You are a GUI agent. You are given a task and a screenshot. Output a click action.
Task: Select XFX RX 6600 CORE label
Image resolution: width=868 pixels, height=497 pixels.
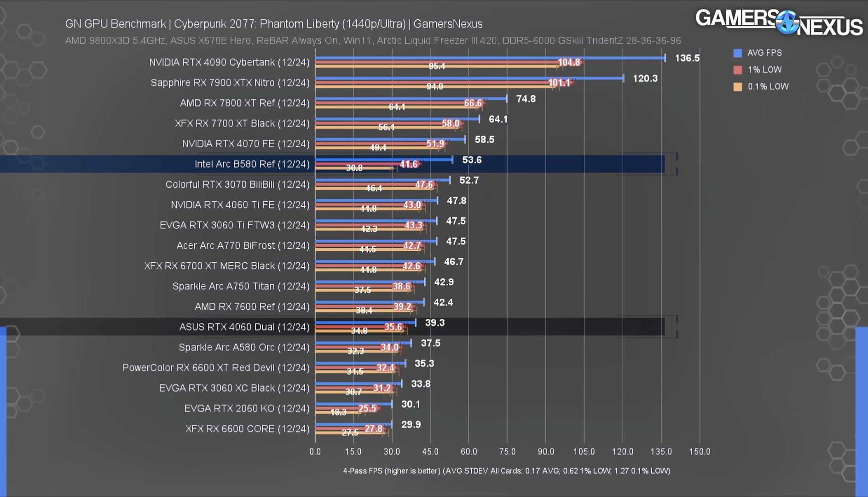(x=248, y=428)
